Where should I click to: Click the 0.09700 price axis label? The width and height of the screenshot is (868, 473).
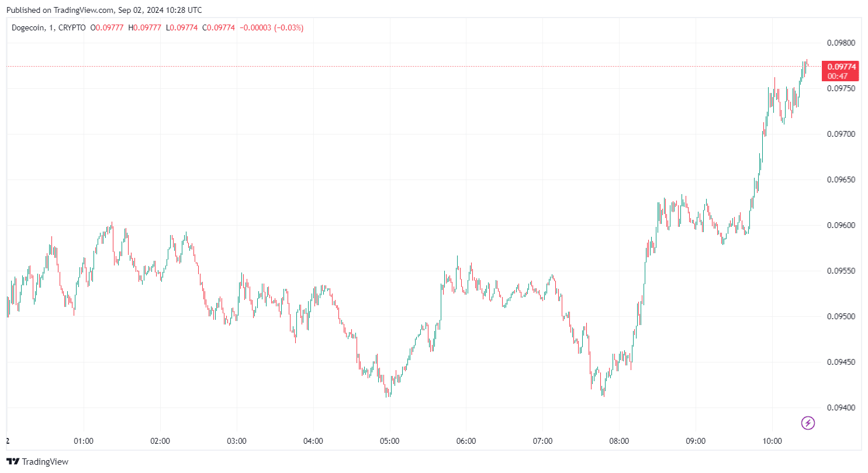841,134
